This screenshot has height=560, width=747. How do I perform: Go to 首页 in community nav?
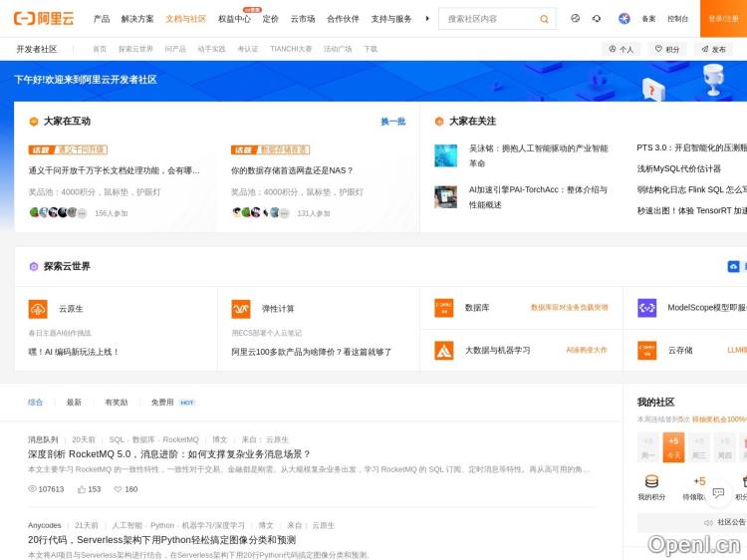[x=100, y=49]
